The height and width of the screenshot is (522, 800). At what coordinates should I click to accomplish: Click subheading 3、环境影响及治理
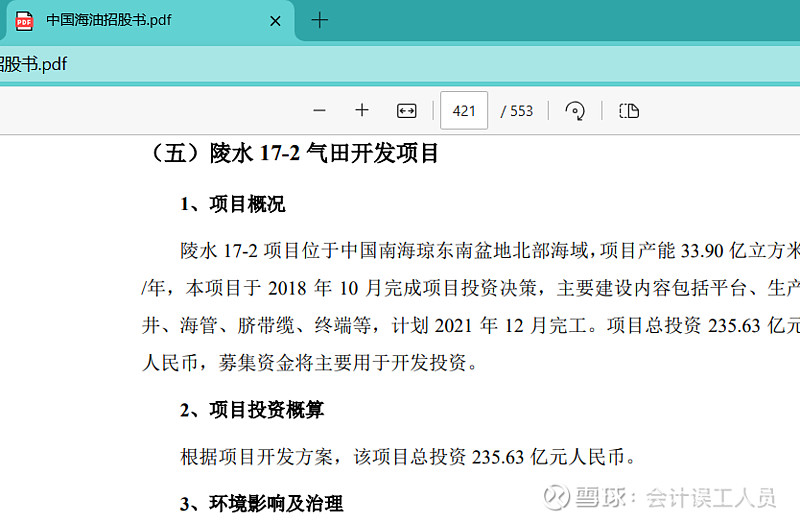[261, 504]
